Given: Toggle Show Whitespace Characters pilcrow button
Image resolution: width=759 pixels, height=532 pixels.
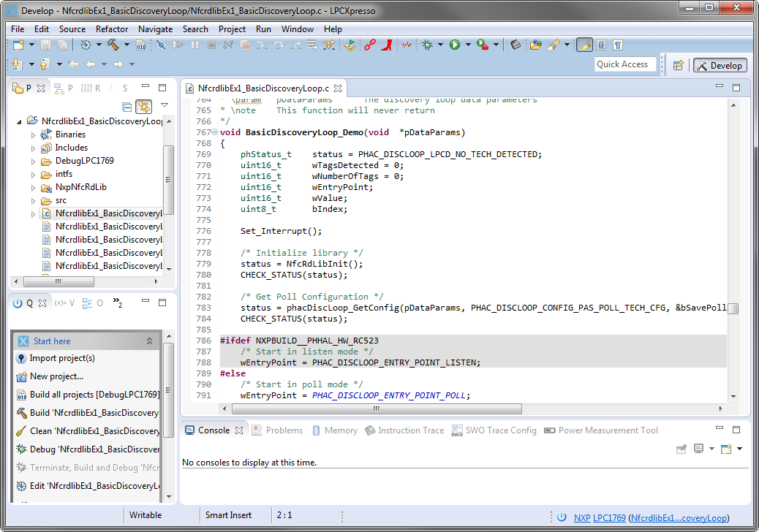Looking at the screenshot, I should (618, 45).
